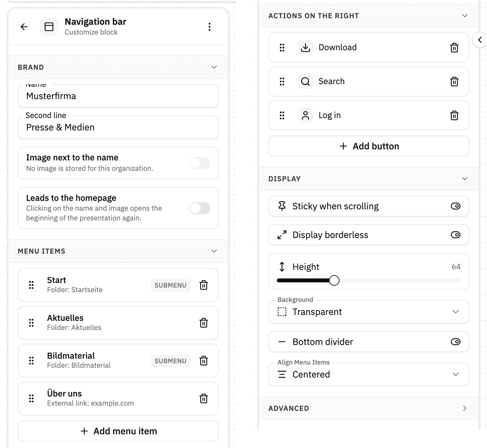Remove the Search action button

[454, 82]
